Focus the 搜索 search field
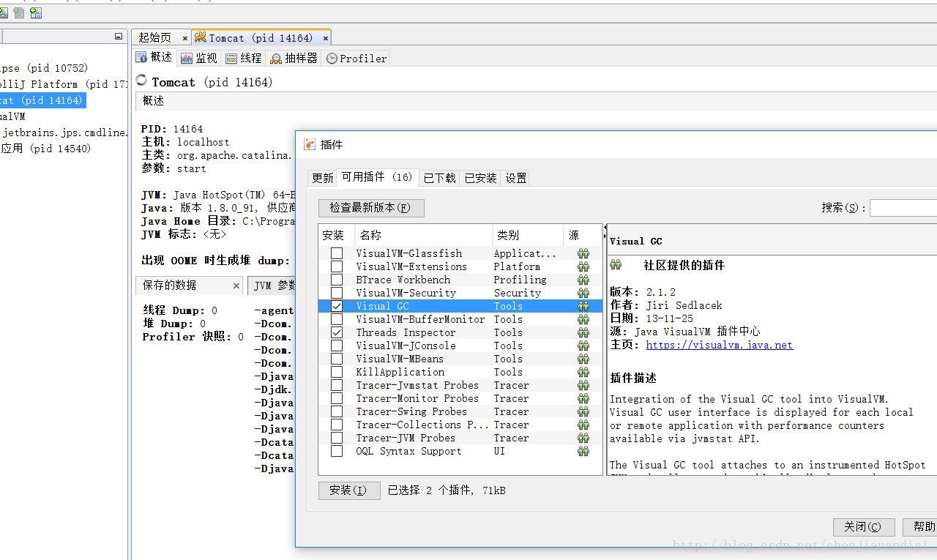This screenshot has width=937, height=560. click(903, 208)
